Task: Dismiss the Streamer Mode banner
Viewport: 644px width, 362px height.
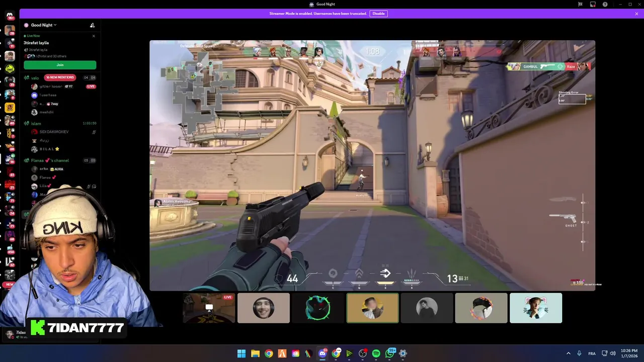Action: pos(636,14)
